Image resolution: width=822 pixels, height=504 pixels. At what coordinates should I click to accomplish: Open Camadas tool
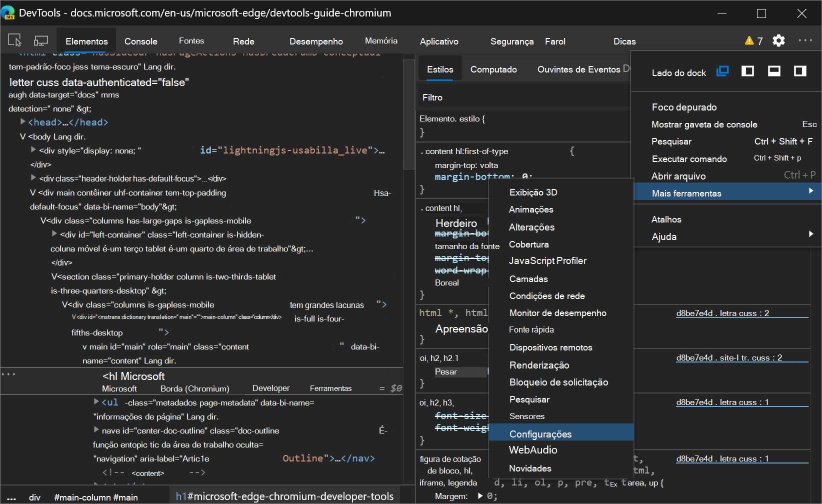tap(561, 278)
